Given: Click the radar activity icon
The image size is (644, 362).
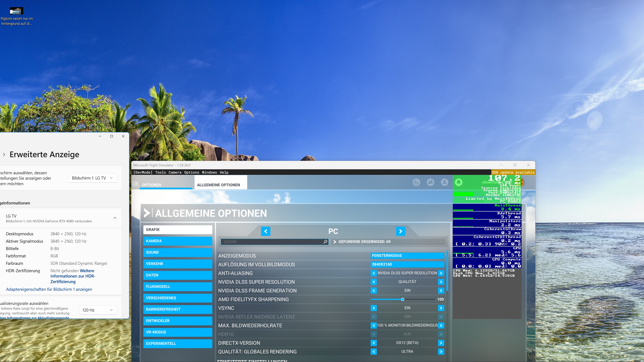Looking at the screenshot, I should point(416,182).
